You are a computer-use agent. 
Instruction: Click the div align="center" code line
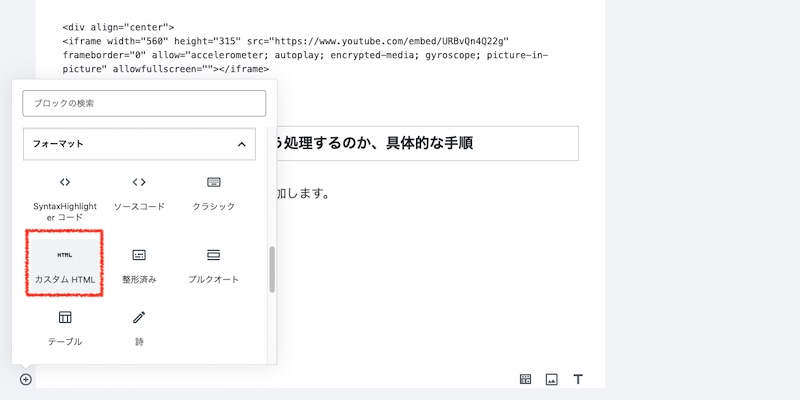pyautogui.click(x=118, y=27)
